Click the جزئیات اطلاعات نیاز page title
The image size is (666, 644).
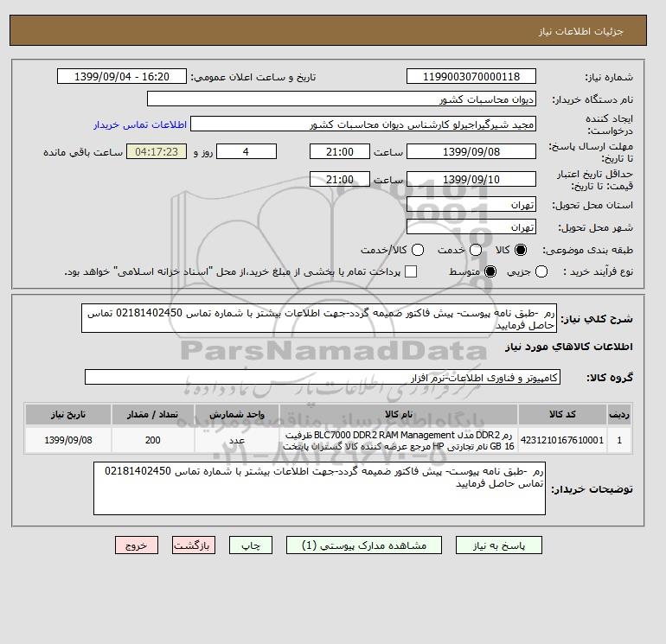[x=580, y=31]
